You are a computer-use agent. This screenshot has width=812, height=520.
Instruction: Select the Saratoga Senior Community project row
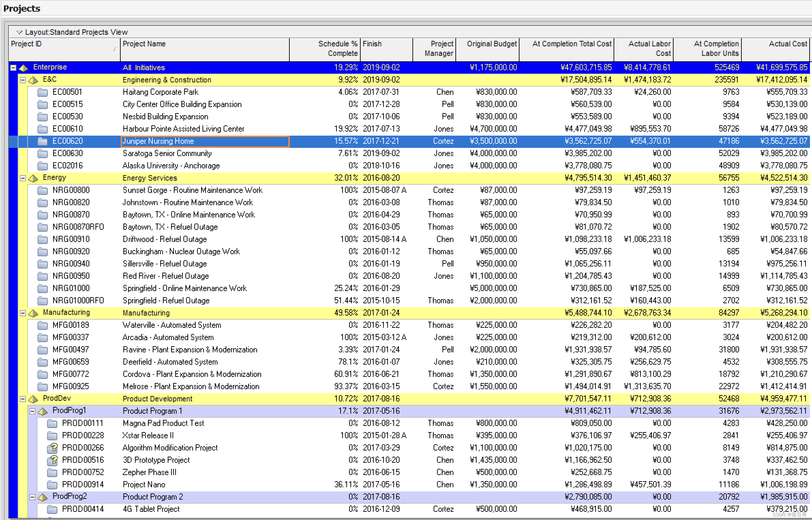click(x=167, y=153)
